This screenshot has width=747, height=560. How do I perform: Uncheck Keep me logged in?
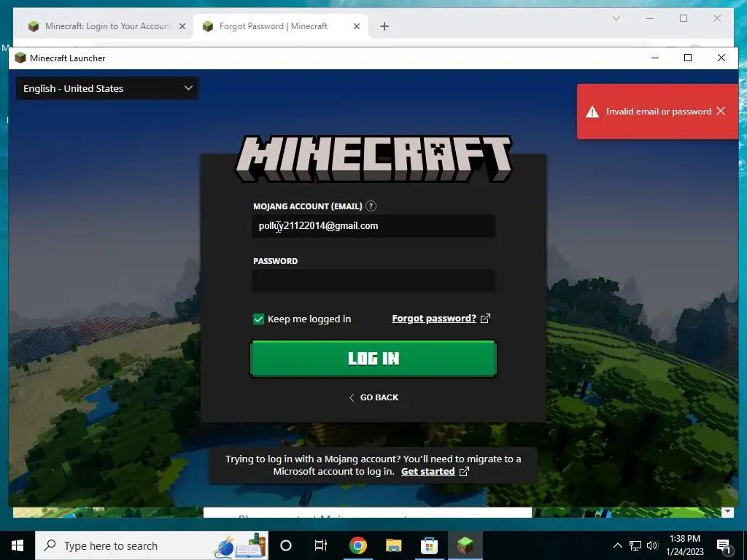click(258, 319)
